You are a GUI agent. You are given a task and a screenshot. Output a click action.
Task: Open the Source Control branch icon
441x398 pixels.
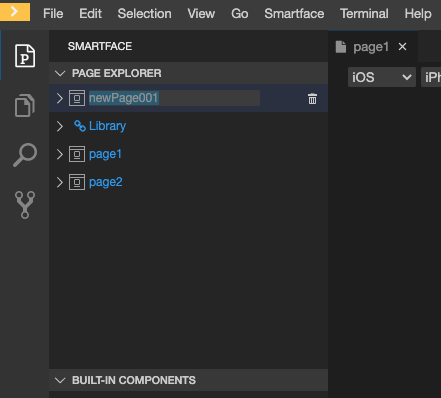[x=25, y=205]
